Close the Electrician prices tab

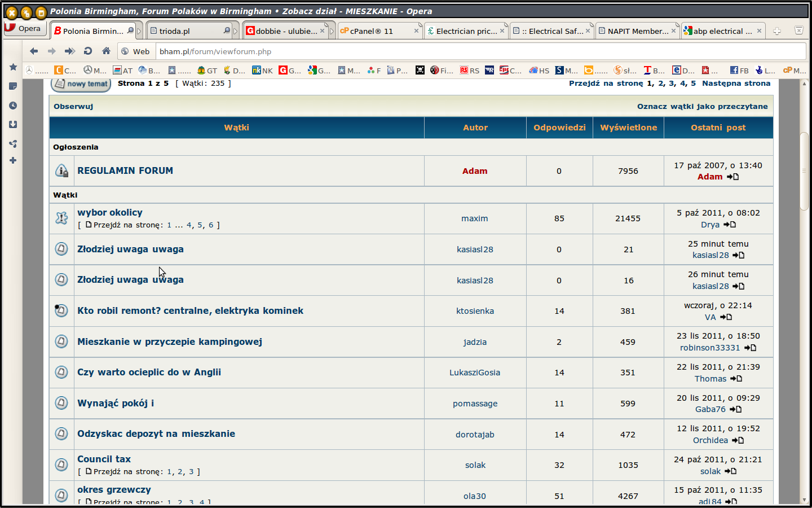[502, 31]
